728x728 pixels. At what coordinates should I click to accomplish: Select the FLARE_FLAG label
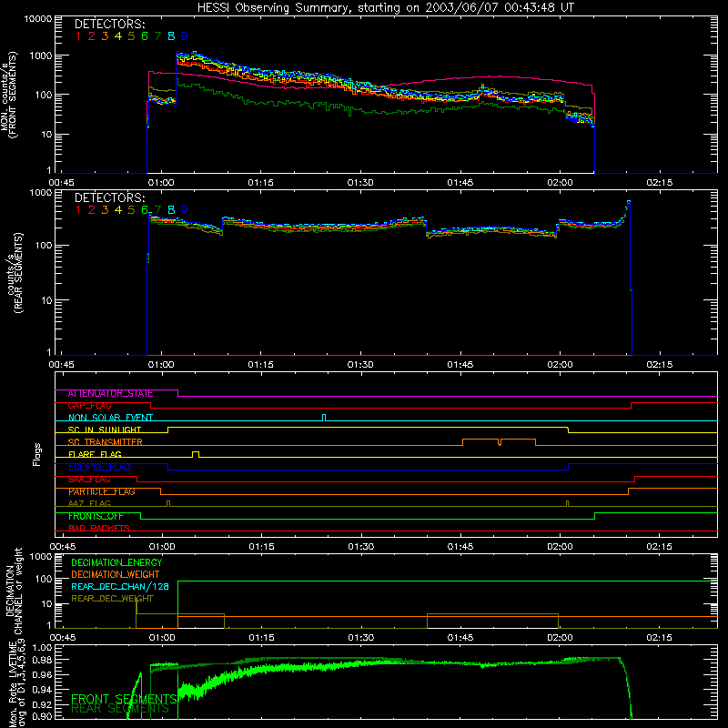tap(95, 454)
